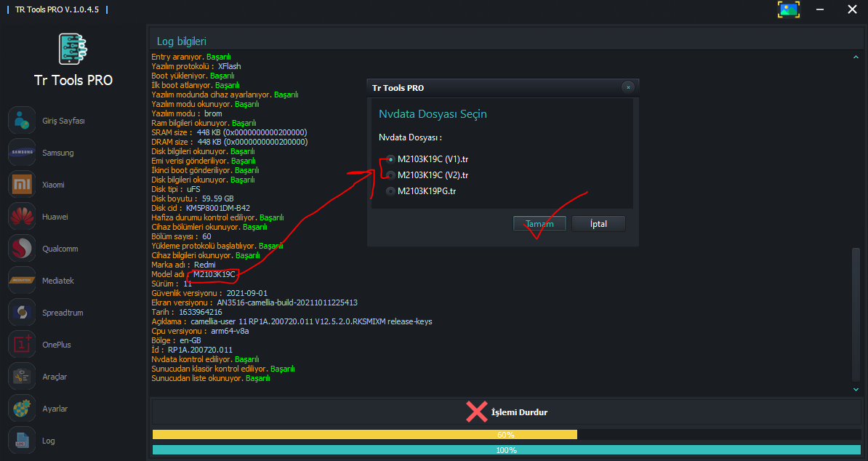This screenshot has height=461, width=868.
Task: Click the model name value M2103K19C
Action: point(214,275)
